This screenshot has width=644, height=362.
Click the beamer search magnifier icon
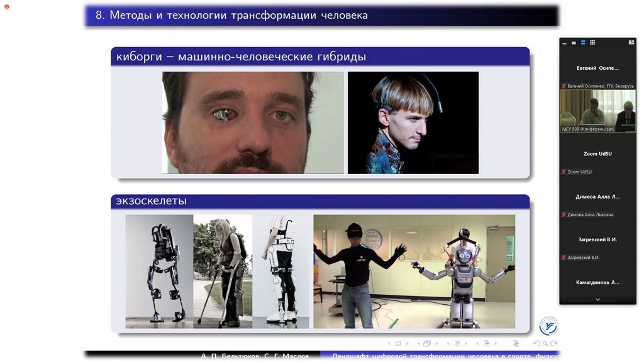click(x=545, y=344)
